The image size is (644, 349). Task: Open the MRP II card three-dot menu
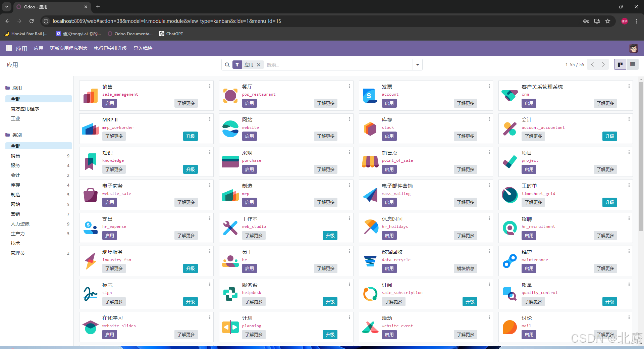coord(210,119)
